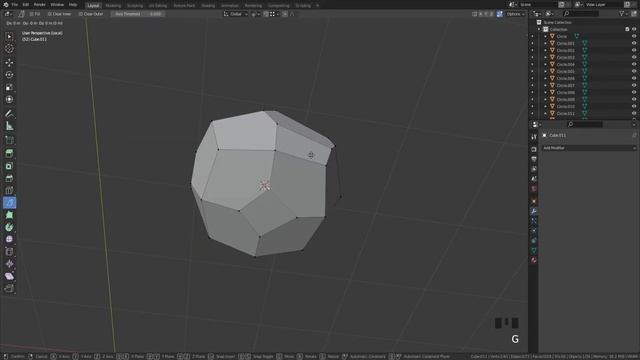Select the Inset Faces tool

click(9, 166)
